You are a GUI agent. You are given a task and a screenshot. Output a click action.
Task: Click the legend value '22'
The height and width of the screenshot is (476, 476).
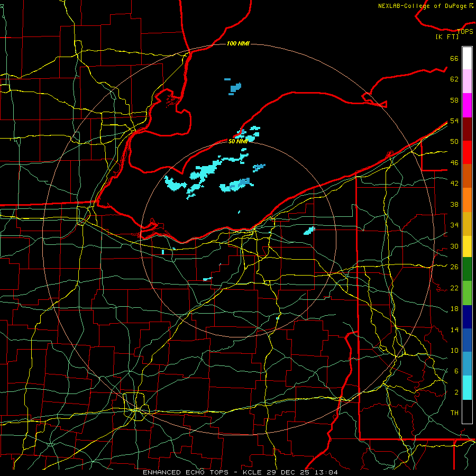coord(454,288)
